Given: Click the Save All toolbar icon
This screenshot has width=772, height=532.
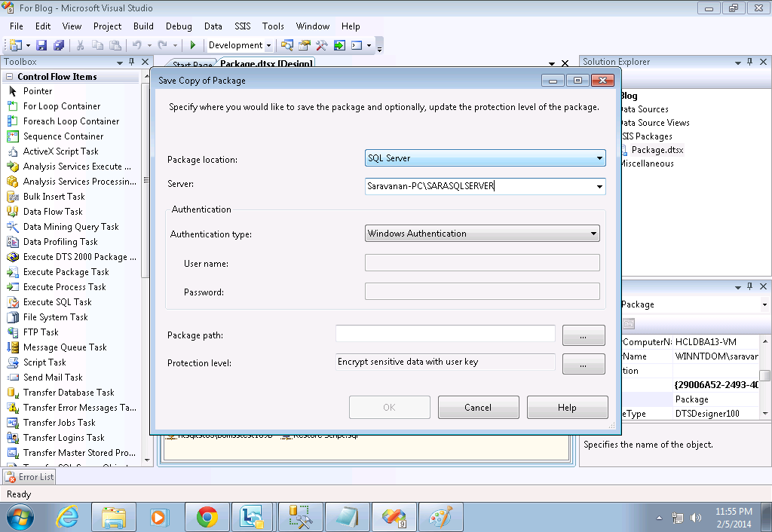Looking at the screenshot, I should [58, 44].
